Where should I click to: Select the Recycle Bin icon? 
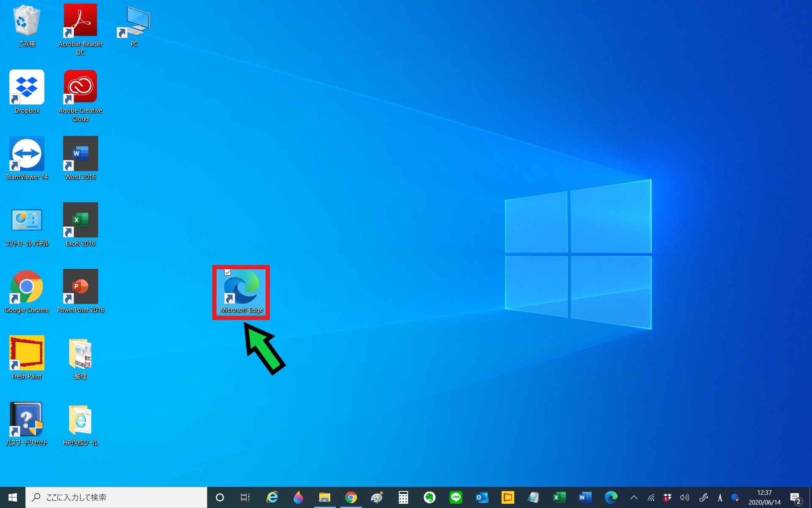pos(26,24)
